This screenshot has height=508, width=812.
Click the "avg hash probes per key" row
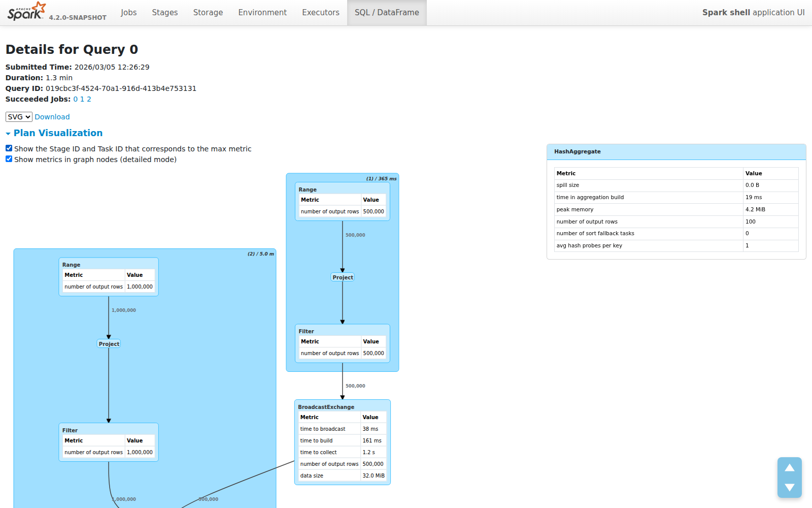click(676, 245)
